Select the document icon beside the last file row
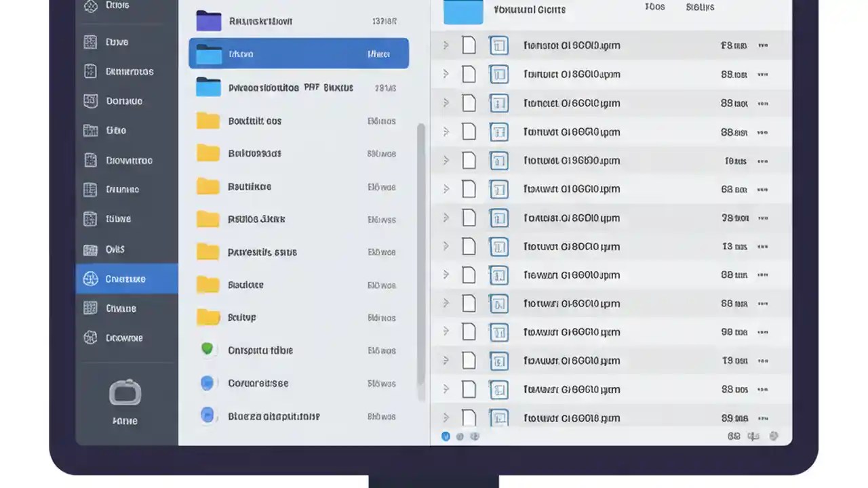The height and width of the screenshot is (488, 868). click(x=469, y=418)
